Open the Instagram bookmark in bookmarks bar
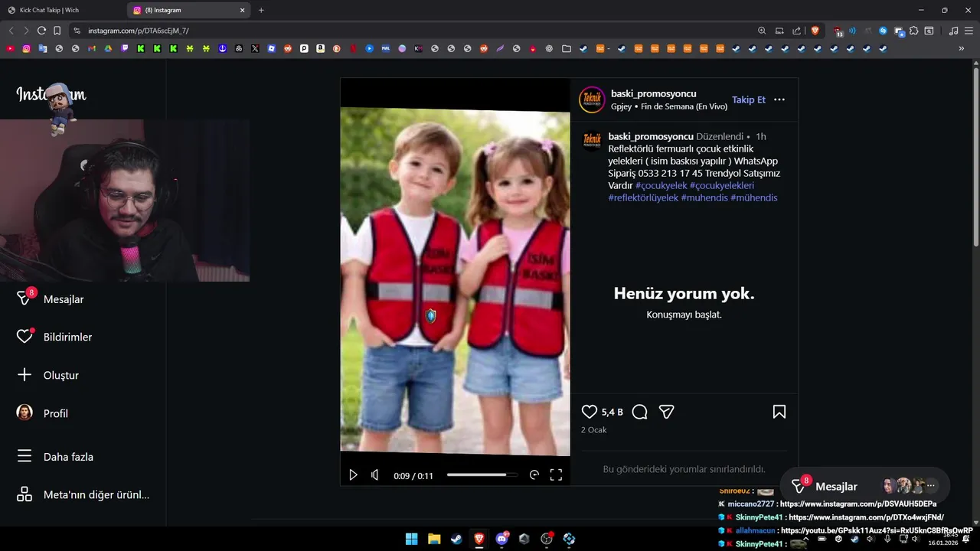980x551 pixels. point(26,48)
